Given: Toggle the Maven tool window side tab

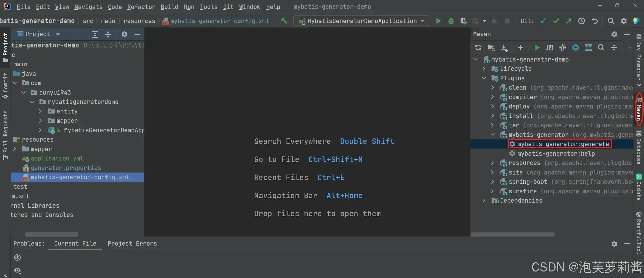Looking at the screenshot, I should pos(639,109).
